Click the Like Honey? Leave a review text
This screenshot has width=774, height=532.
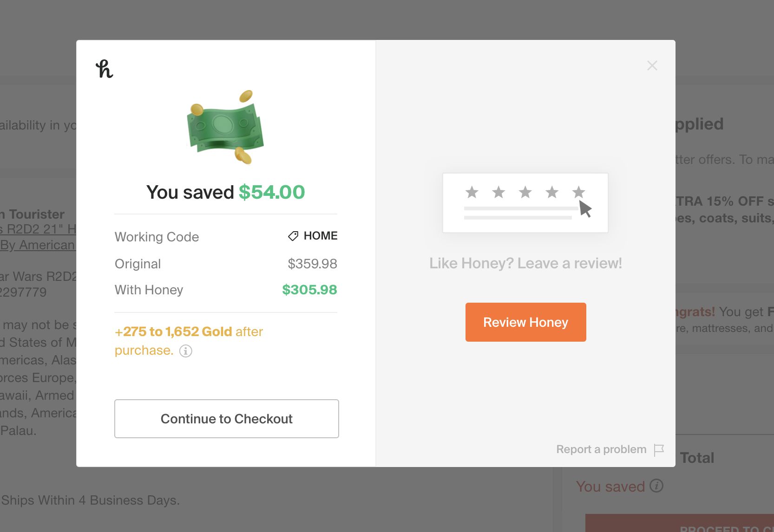[525, 263]
